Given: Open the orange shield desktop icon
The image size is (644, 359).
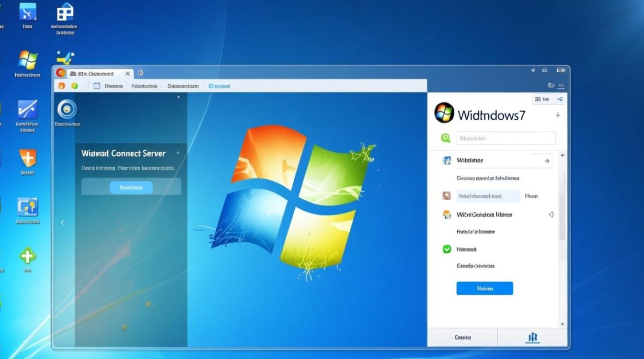Looking at the screenshot, I should coord(27,158).
